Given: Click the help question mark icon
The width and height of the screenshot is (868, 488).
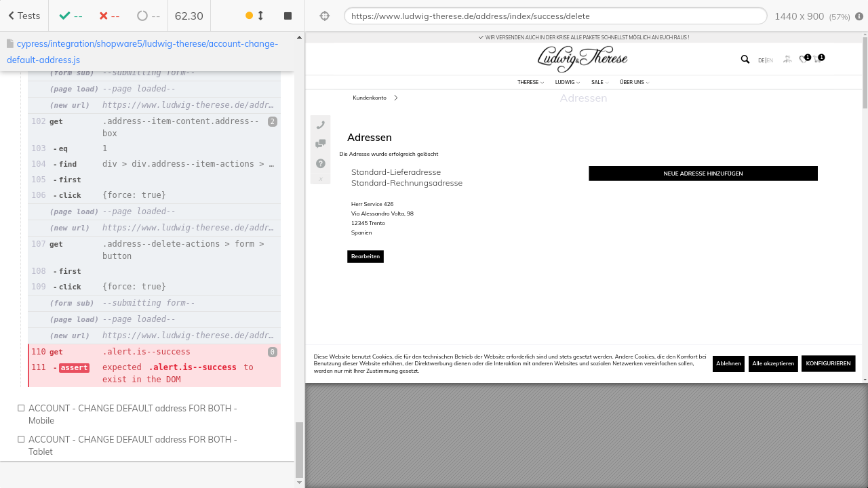Looking at the screenshot, I should pyautogui.click(x=321, y=163).
